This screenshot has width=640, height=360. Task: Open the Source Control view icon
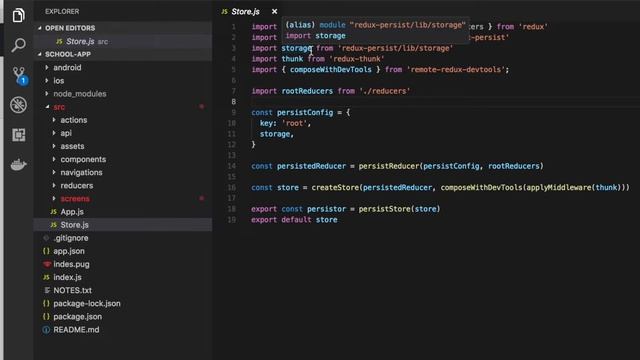pos(18,75)
